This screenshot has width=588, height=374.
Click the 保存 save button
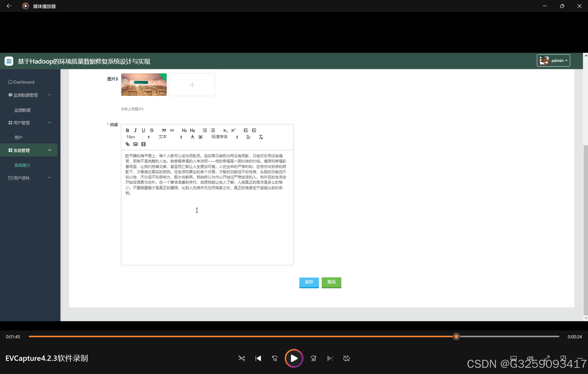coord(309,282)
